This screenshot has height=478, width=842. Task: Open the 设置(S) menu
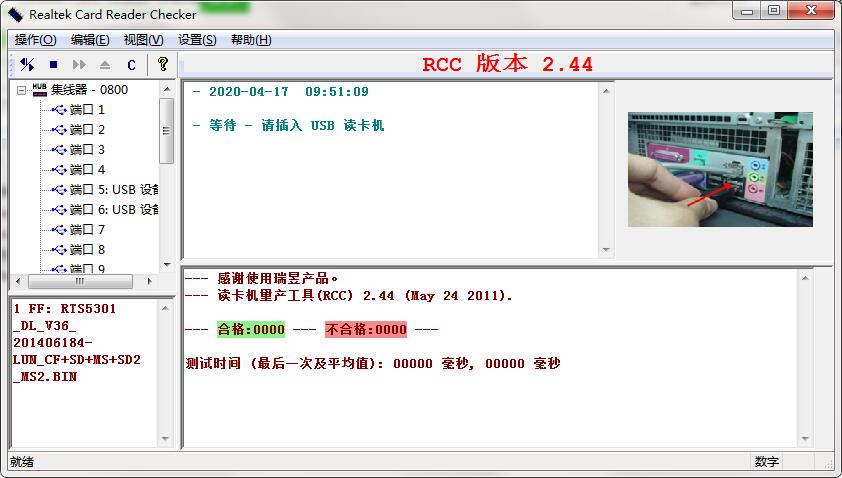click(197, 40)
